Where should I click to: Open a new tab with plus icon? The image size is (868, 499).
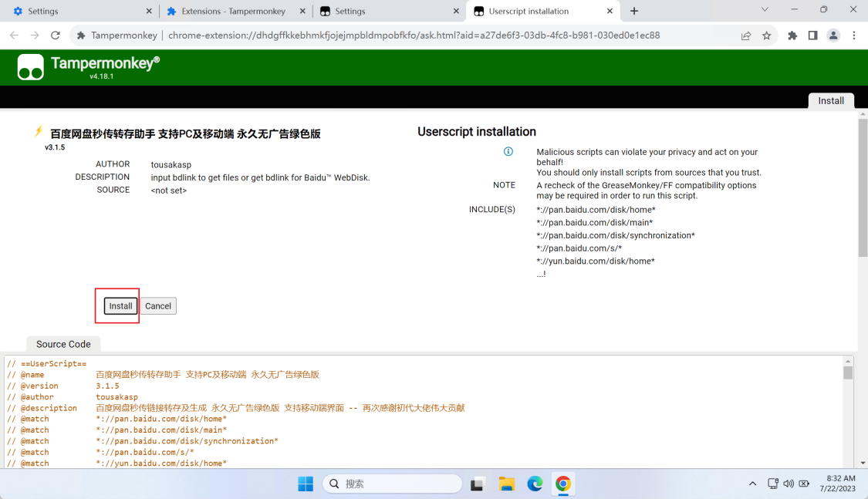coord(634,11)
